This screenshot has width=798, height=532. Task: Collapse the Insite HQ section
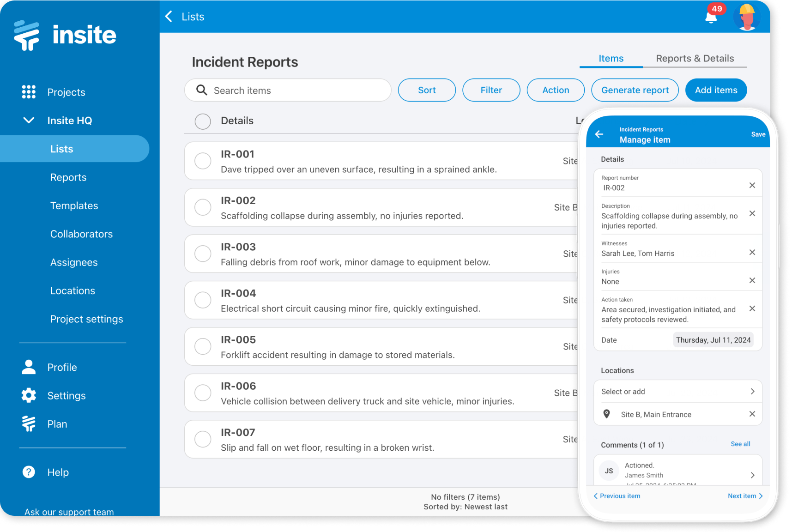coord(28,120)
